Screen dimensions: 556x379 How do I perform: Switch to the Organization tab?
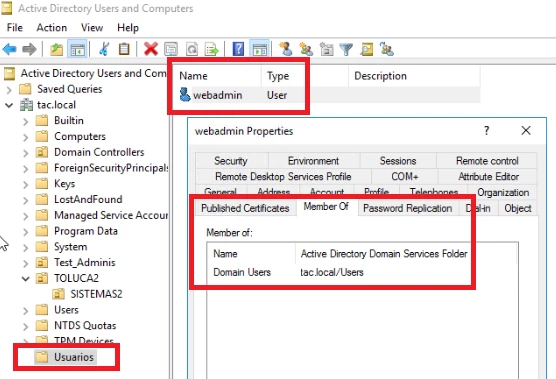[x=502, y=193]
